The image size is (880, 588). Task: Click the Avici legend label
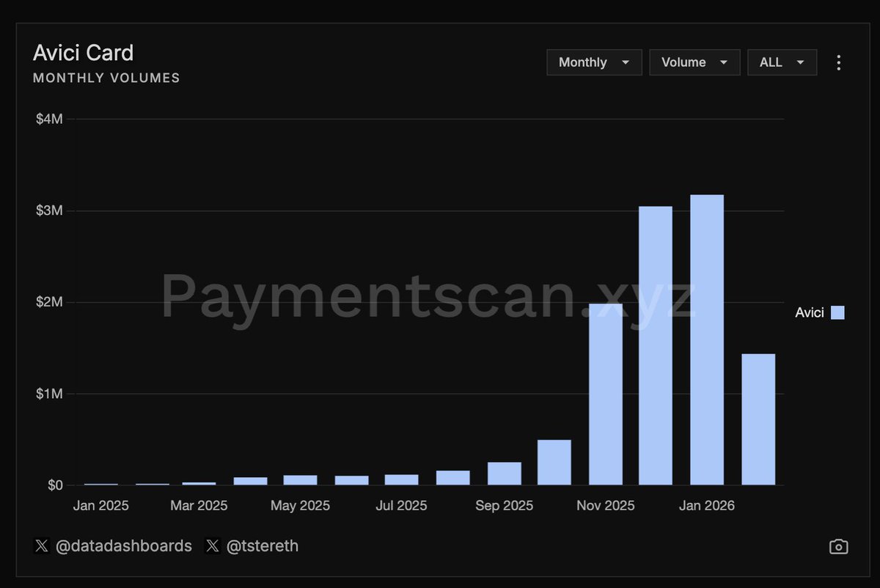point(810,313)
